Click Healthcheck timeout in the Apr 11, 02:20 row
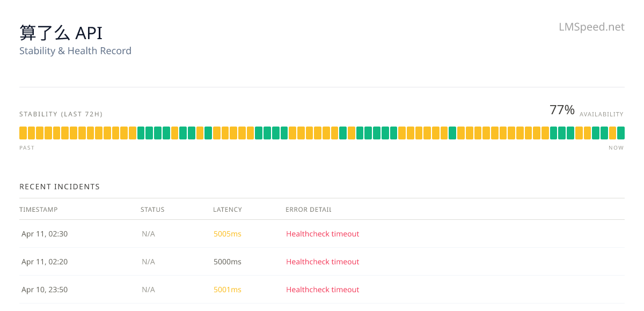 pyautogui.click(x=323, y=262)
